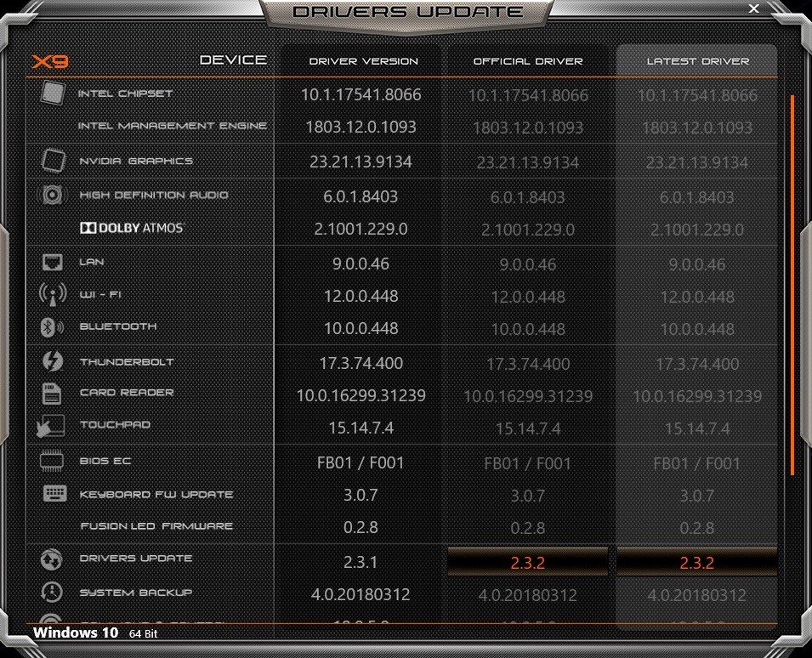The height and width of the screenshot is (658, 812).
Task: Select the Bluetooth device label
Action: pyautogui.click(x=118, y=326)
